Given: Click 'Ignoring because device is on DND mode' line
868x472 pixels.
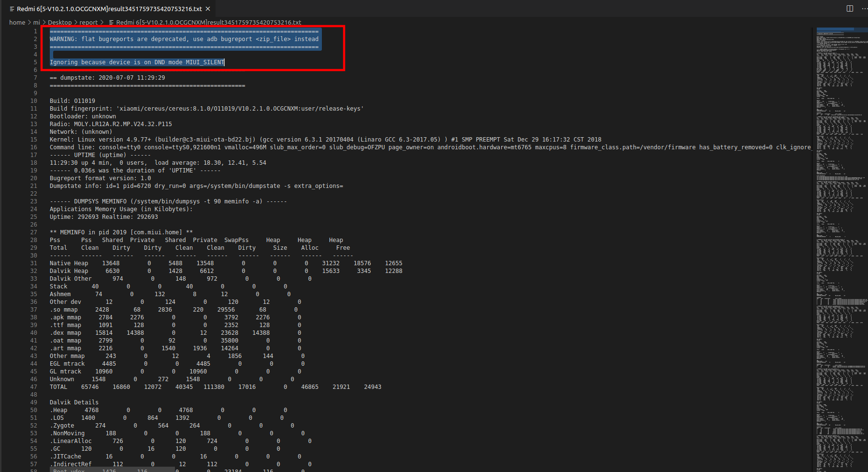Looking at the screenshot, I should point(137,62).
